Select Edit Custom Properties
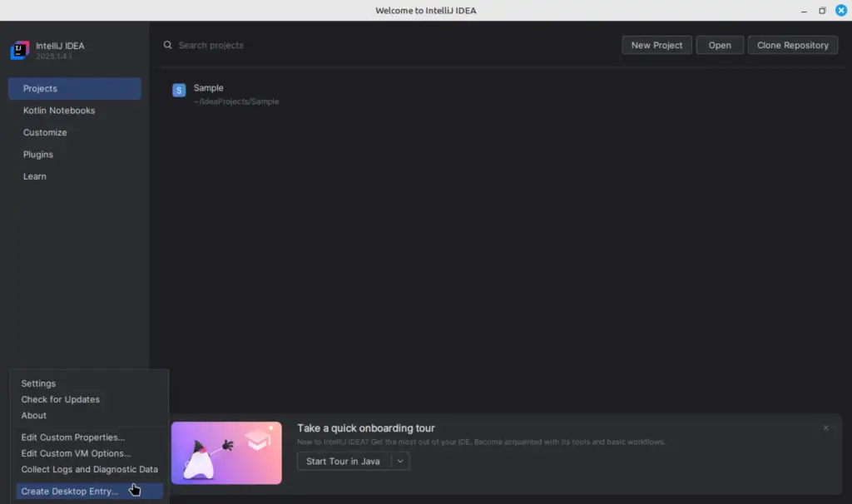Screen dimensions: 852x504 point(73,437)
